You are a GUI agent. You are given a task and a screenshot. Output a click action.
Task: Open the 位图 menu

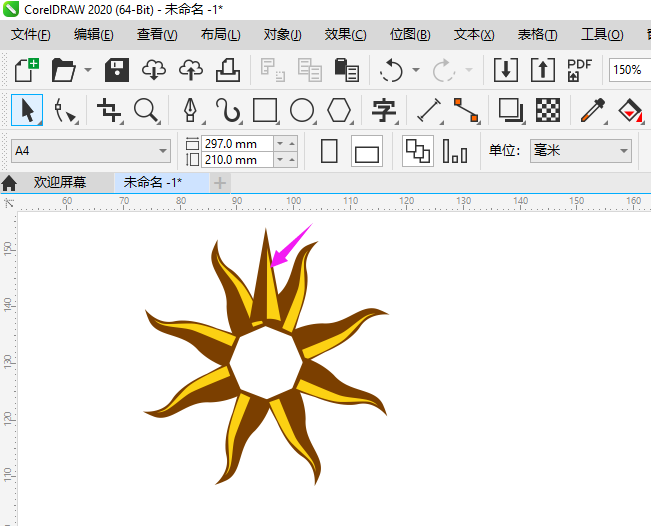(410, 34)
